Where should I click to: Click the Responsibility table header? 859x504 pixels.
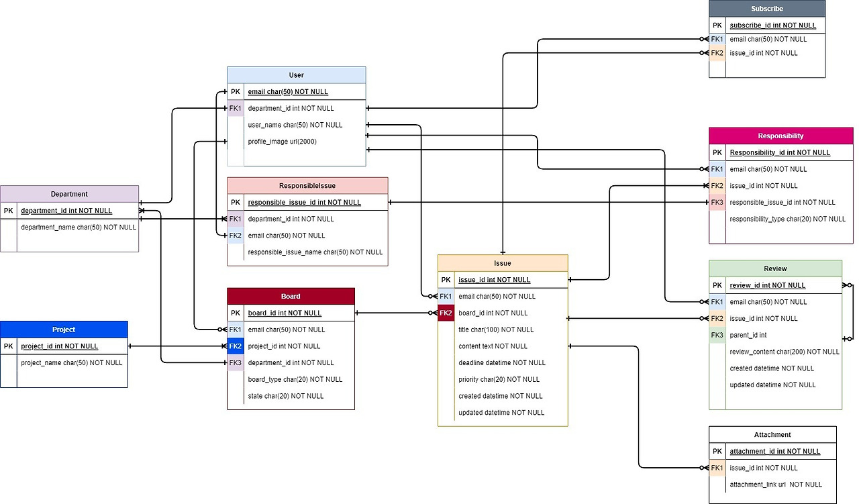click(781, 136)
